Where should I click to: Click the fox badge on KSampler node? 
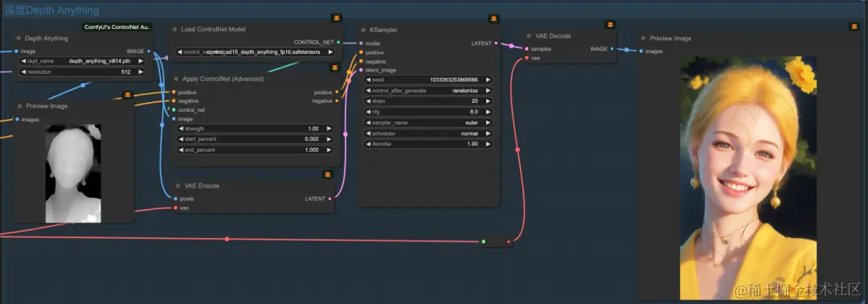[493, 18]
